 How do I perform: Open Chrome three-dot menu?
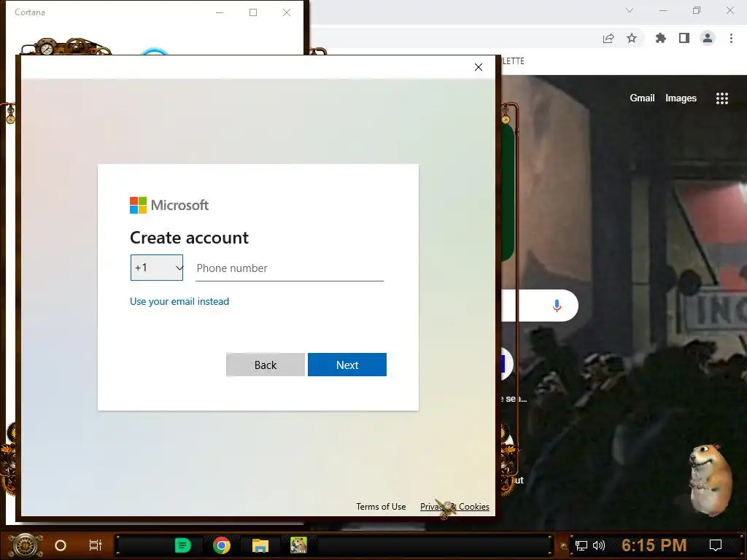[731, 38]
